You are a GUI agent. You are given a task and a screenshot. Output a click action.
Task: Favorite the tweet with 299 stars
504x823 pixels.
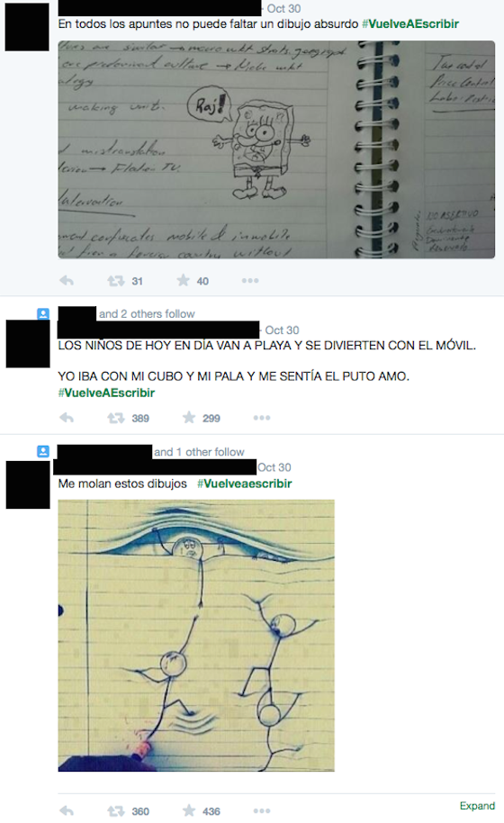pos(188,417)
